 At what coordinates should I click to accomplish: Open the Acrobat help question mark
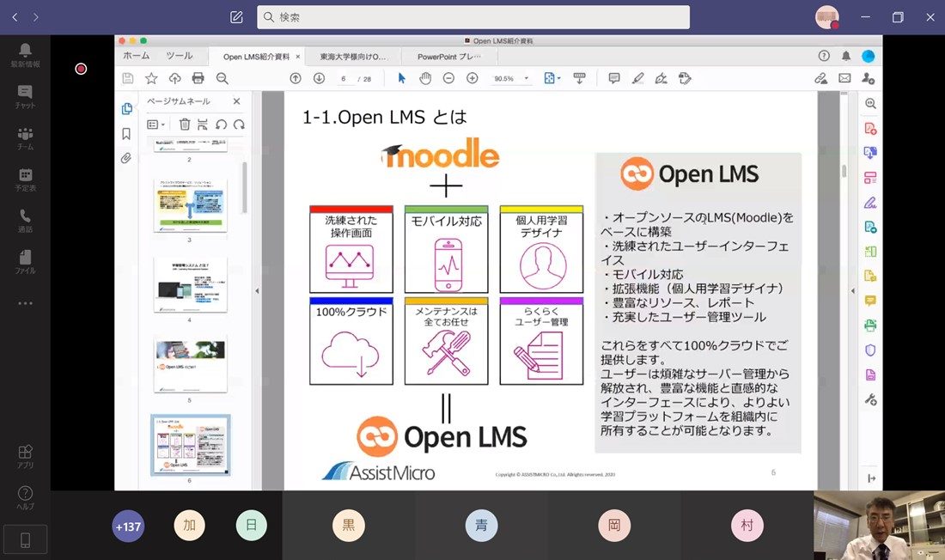point(824,56)
